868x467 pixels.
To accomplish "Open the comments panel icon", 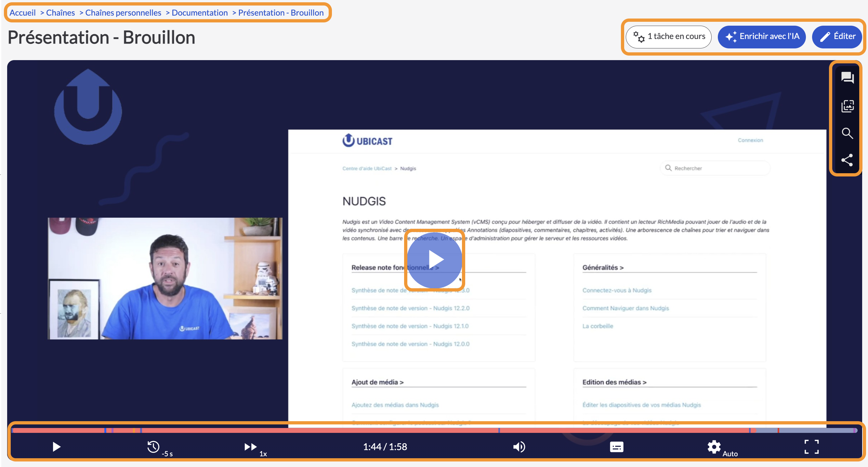I will tap(847, 78).
